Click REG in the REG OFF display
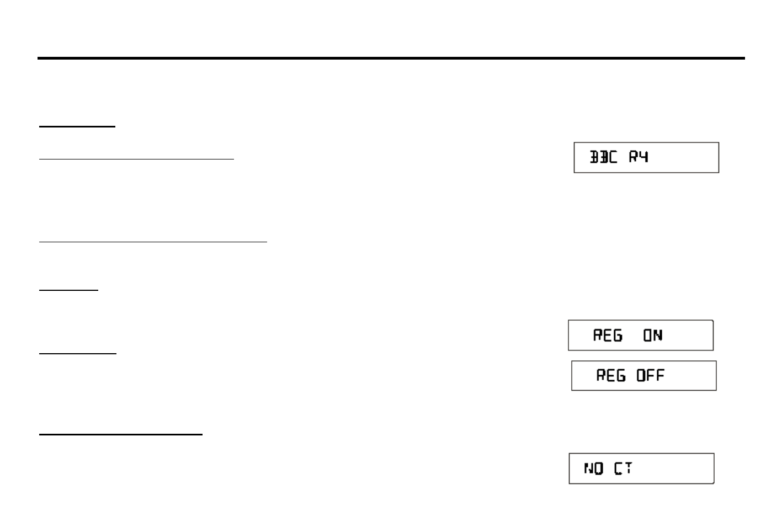Viewport: 782px width, 532px height. 610,376
